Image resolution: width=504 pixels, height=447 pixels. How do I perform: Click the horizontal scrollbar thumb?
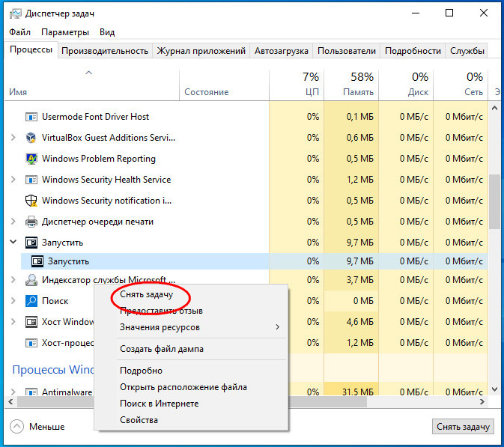tap(192, 401)
